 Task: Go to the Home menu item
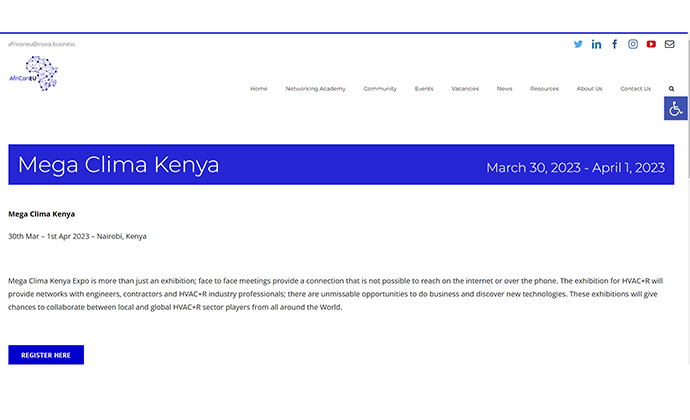[259, 89]
